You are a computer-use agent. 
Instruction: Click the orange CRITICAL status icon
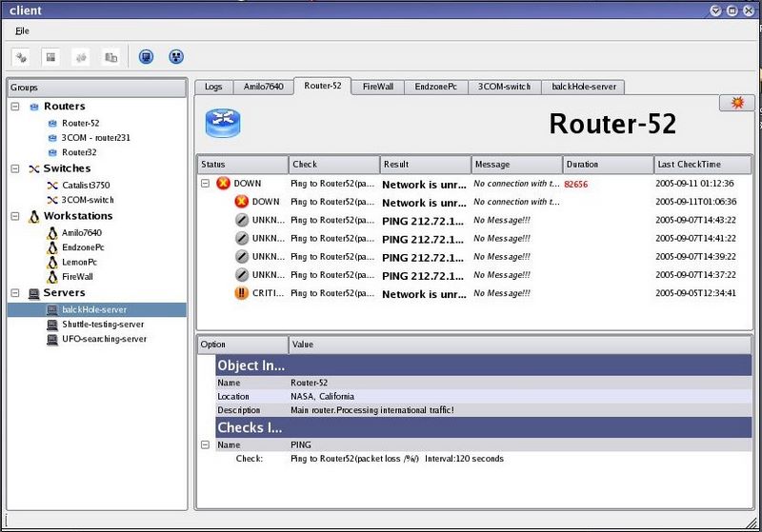(241, 293)
